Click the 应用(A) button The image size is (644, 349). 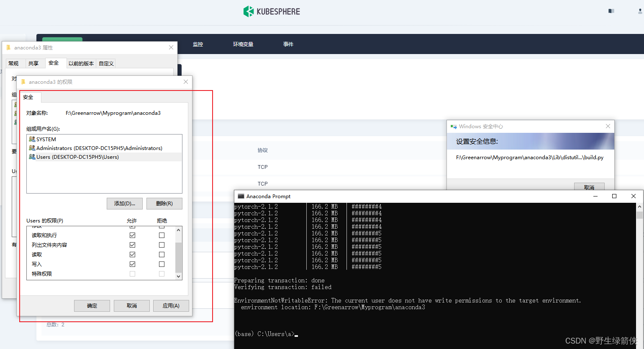(171, 306)
